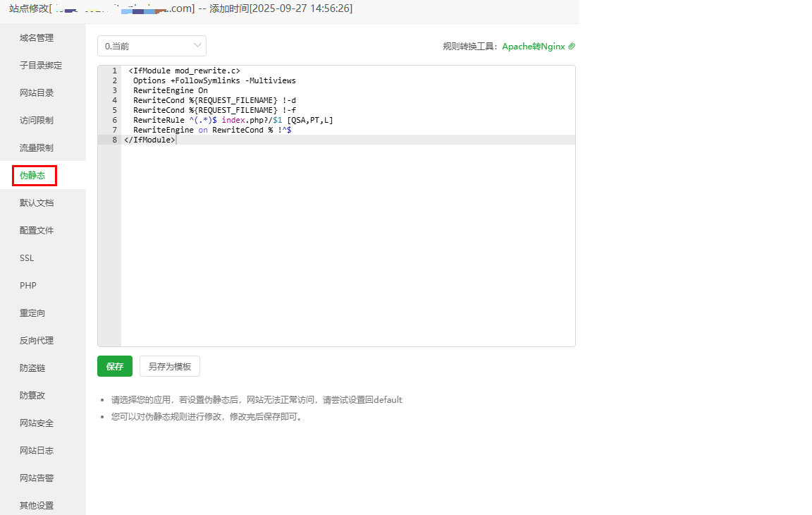The height and width of the screenshot is (515, 812).
Task: Go to 流量限制 section
Action: coord(37,148)
